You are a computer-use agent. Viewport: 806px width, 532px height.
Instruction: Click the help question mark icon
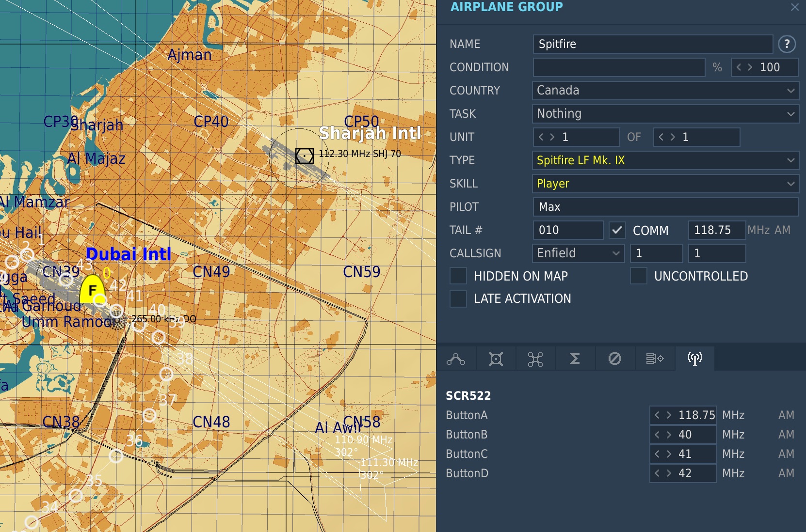tap(787, 44)
